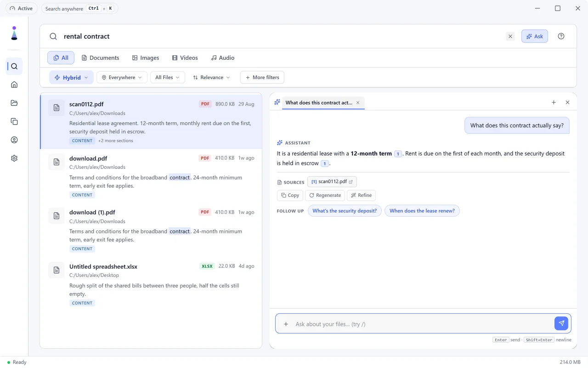Open the "Search anywhere" command box

point(79,8)
